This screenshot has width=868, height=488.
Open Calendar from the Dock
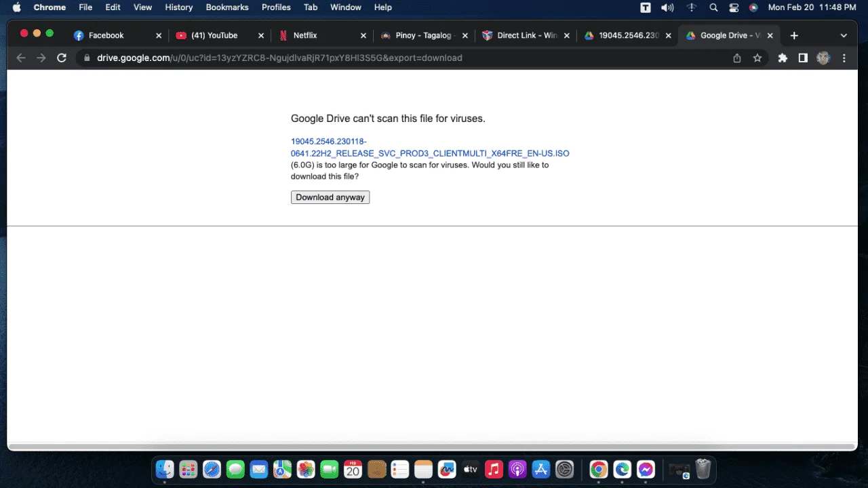pos(353,469)
